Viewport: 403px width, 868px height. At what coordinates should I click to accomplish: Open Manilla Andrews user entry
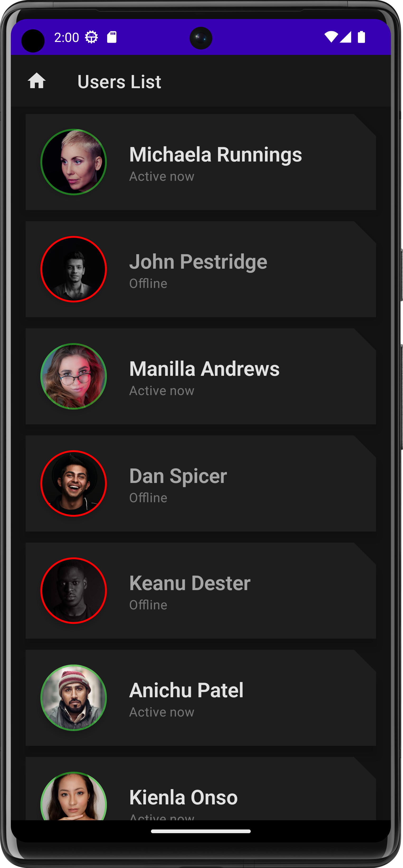click(x=201, y=376)
